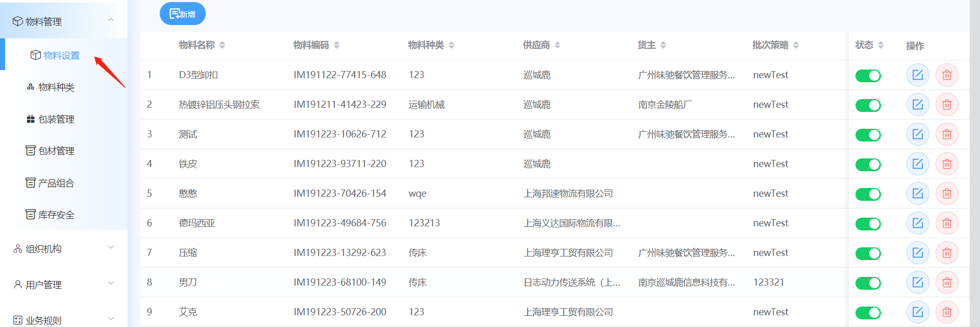
Task: Edit the 测试 material row
Action: tap(917, 134)
